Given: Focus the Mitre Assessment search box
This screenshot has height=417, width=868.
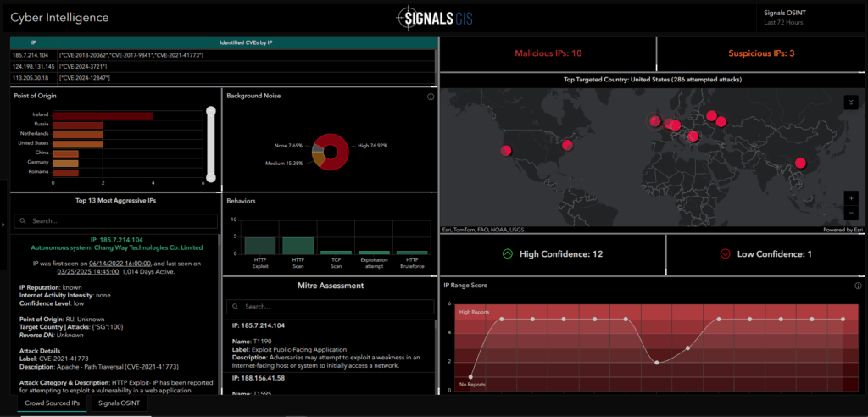Looking at the screenshot, I should pos(331,306).
